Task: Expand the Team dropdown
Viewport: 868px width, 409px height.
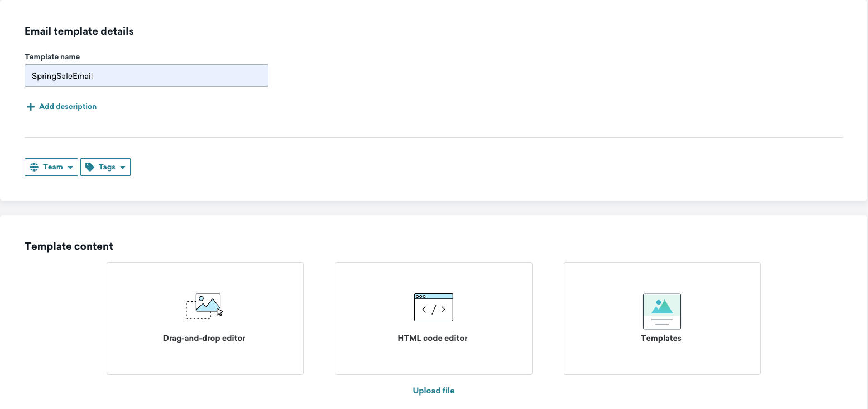Action: pyautogui.click(x=51, y=167)
